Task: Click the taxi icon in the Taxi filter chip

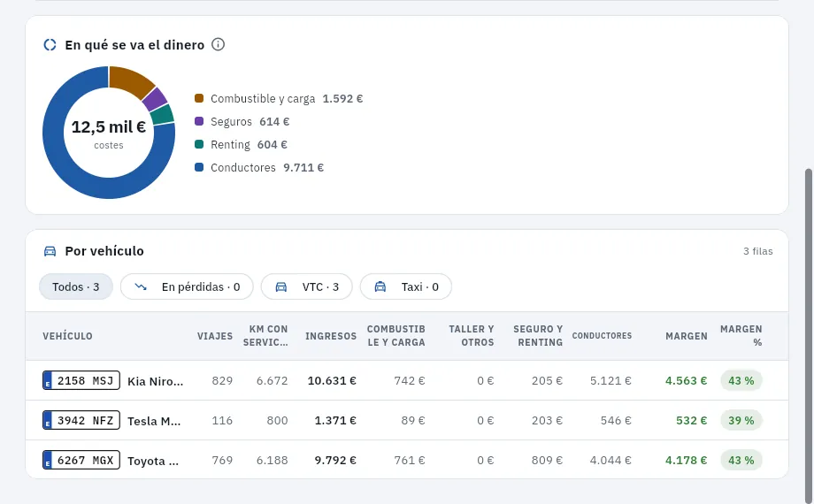Action: (380, 287)
